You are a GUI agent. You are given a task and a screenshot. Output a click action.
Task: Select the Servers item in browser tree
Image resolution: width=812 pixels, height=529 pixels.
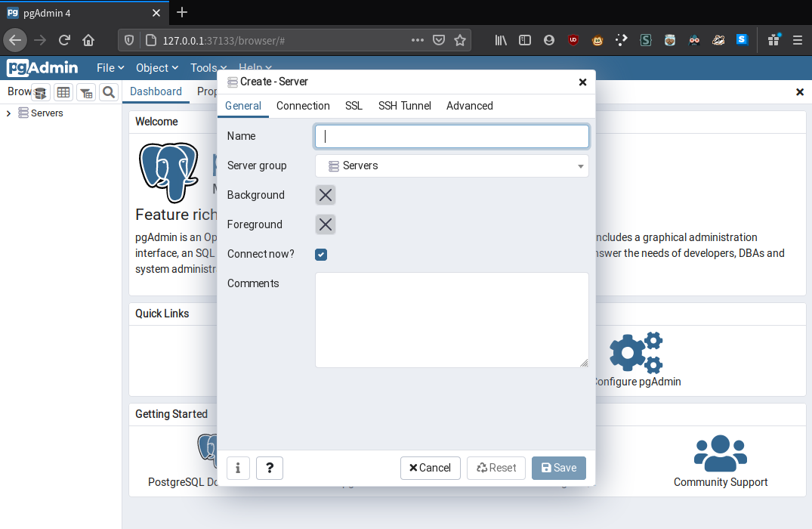click(x=47, y=113)
